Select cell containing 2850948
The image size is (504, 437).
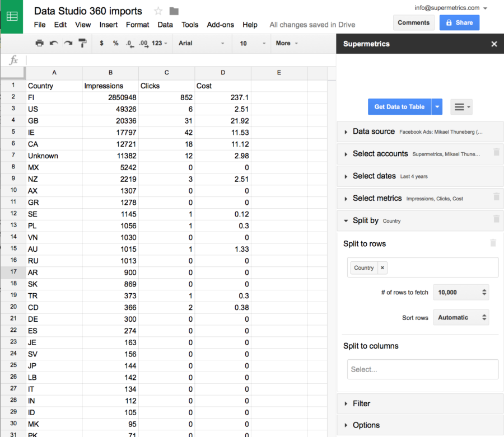point(110,97)
